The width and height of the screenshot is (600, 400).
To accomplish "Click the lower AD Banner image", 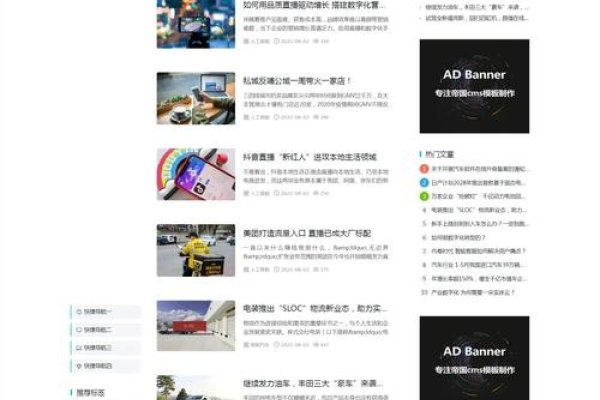I will (x=474, y=358).
